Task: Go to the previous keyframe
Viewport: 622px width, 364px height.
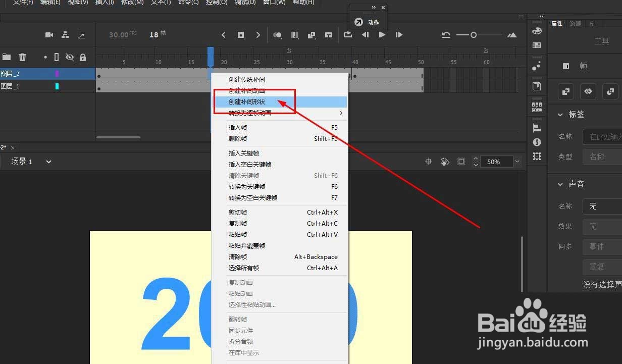Action: click(x=224, y=35)
